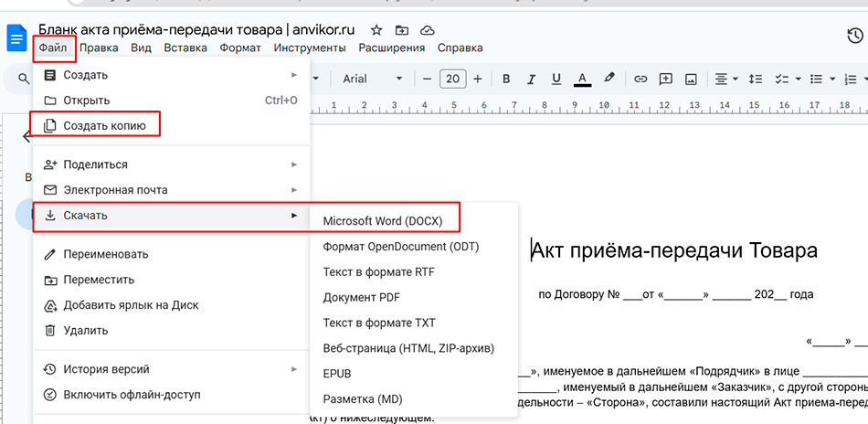Choose Удалить from file menu
The height and width of the screenshot is (424, 868).
[x=172, y=331]
